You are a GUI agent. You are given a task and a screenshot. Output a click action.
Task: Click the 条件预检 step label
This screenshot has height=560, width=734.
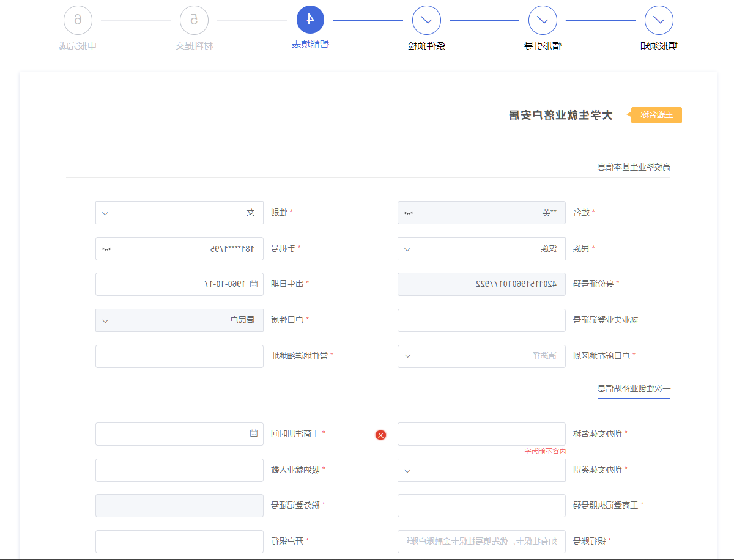click(x=426, y=46)
